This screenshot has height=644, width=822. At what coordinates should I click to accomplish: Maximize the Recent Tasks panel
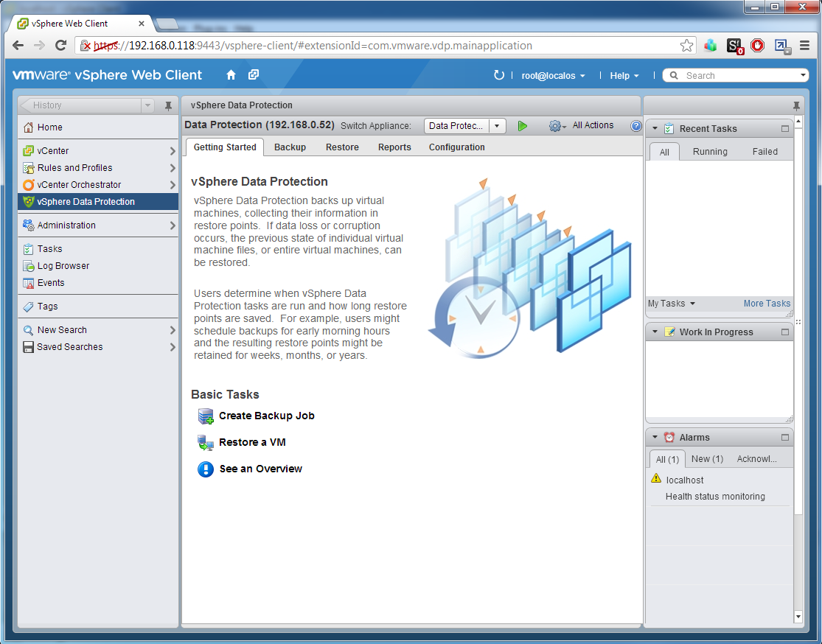click(785, 128)
